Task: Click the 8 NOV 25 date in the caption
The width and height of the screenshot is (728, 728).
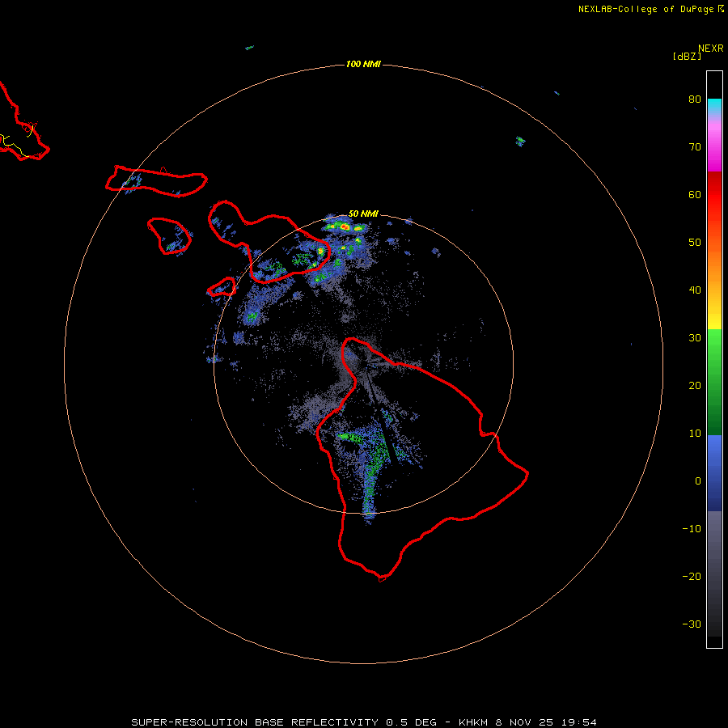Action: point(525,722)
